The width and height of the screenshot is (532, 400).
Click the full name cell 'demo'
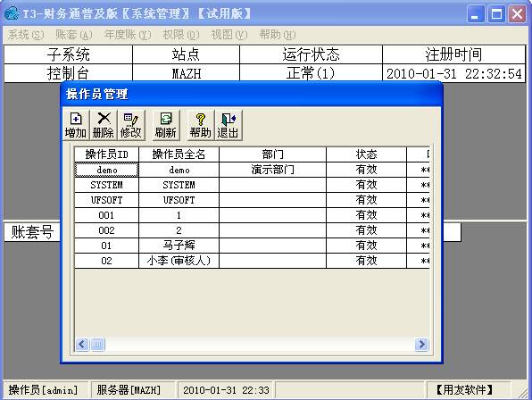[179, 170]
